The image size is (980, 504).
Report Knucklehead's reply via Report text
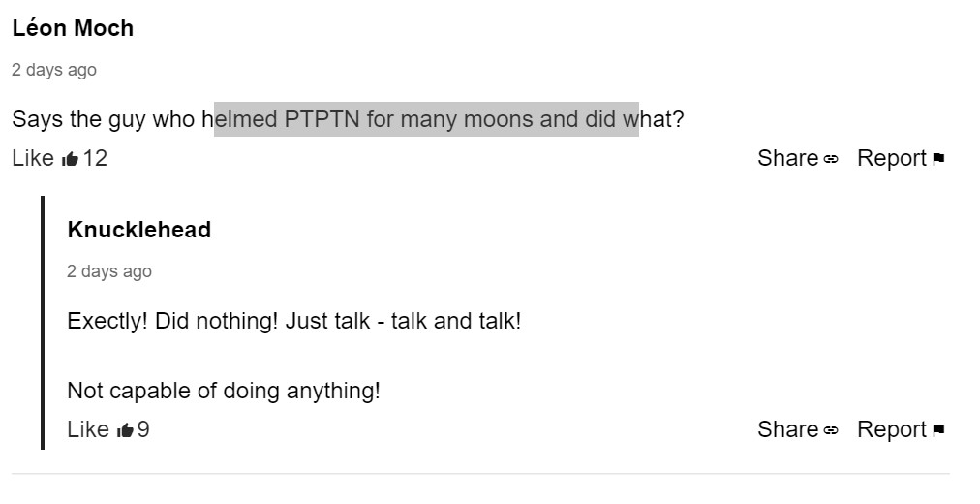coord(892,429)
